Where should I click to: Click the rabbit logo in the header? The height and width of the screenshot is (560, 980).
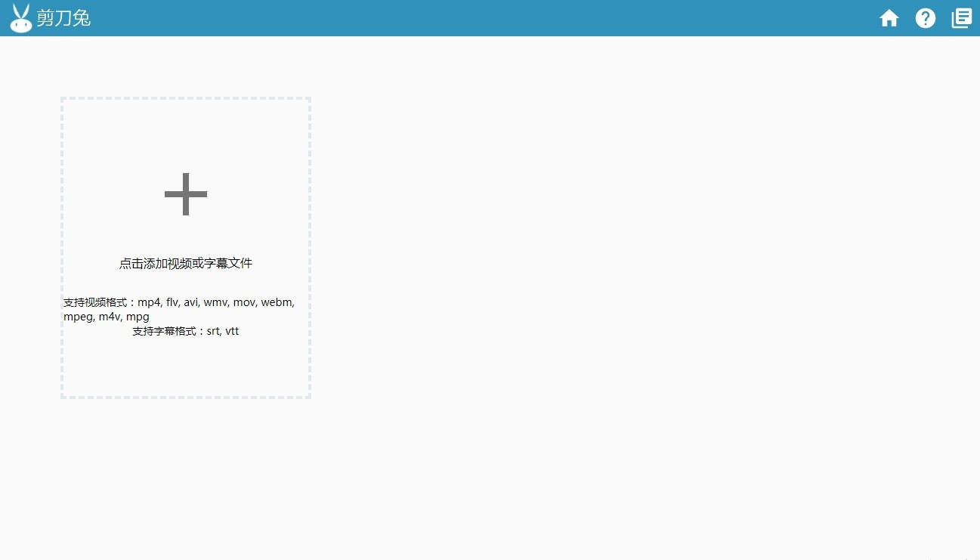click(x=21, y=18)
